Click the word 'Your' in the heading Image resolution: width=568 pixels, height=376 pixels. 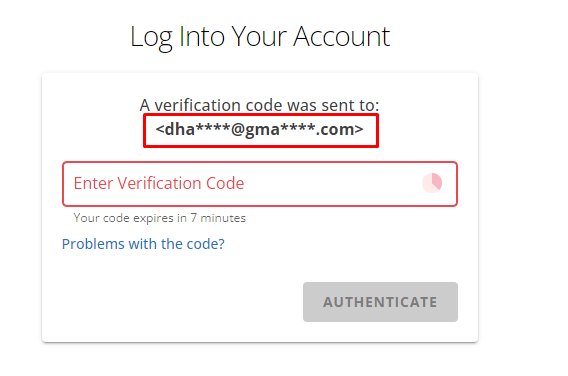click(259, 36)
